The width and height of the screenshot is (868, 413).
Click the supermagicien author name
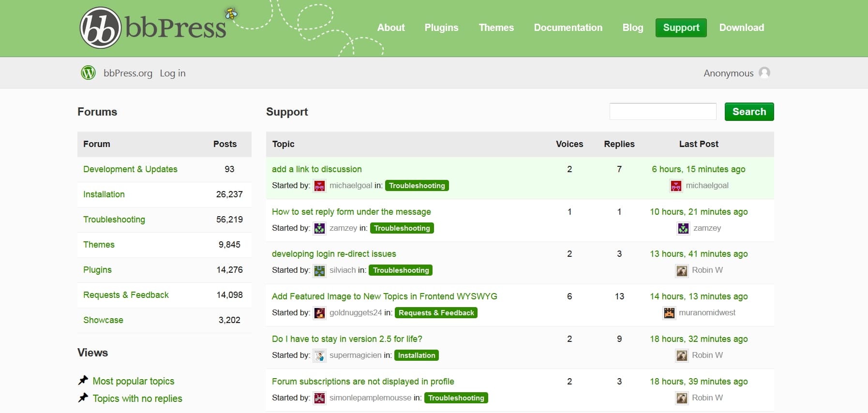(x=356, y=355)
